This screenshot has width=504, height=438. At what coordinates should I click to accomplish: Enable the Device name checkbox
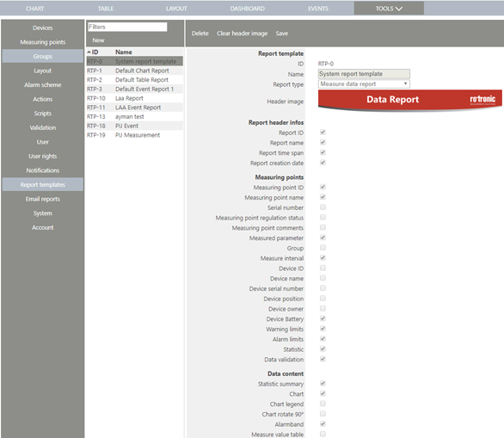pyautogui.click(x=323, y=278)
